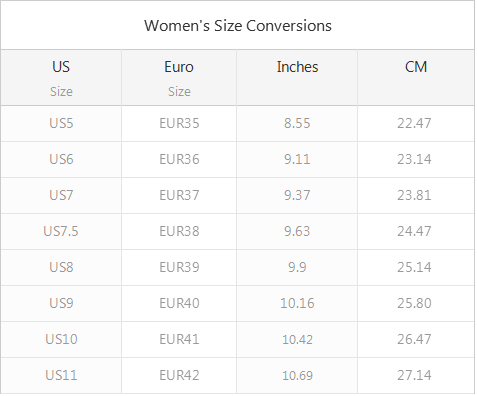Image resolution: width=477 pixels, height=396 pixels.
Task: Select the US7.5 row label
Action: [61, 231]
